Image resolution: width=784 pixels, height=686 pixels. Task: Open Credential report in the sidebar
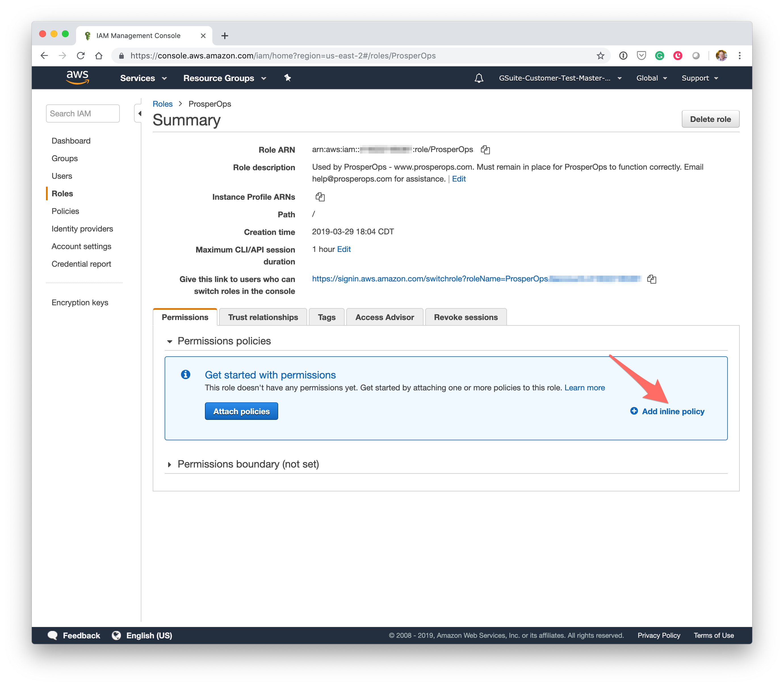81,264
